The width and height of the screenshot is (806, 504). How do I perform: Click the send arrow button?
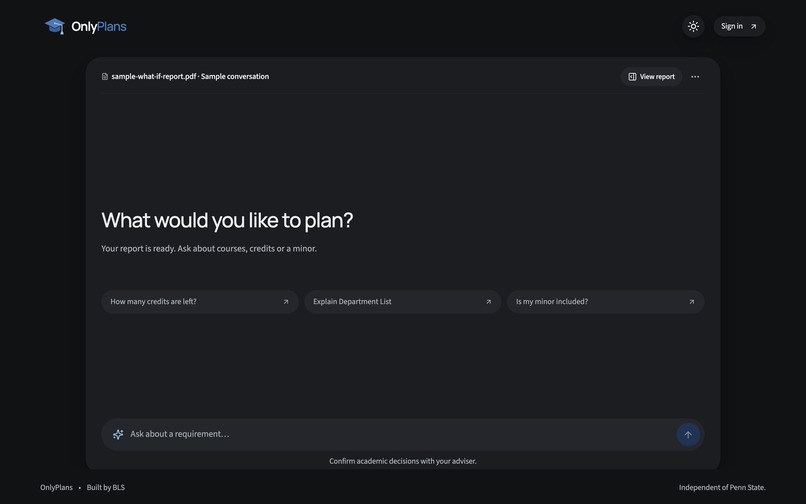point(688,435)
